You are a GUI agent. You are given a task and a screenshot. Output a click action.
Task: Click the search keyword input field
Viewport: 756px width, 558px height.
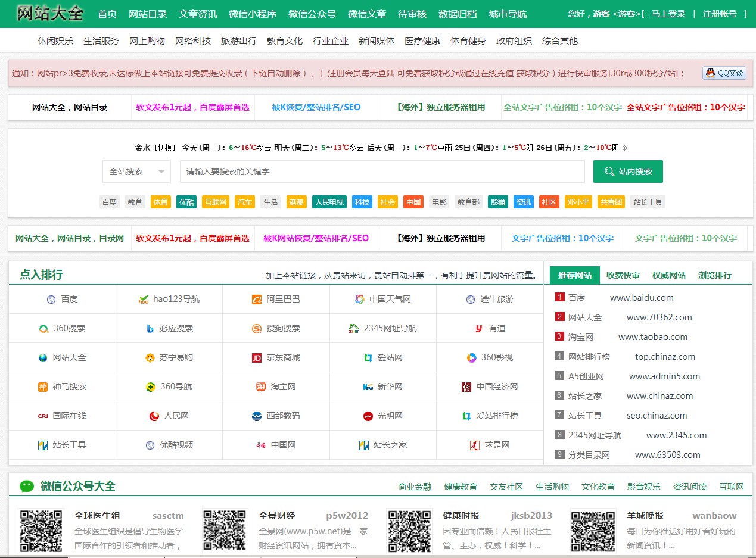coord(382,172)
